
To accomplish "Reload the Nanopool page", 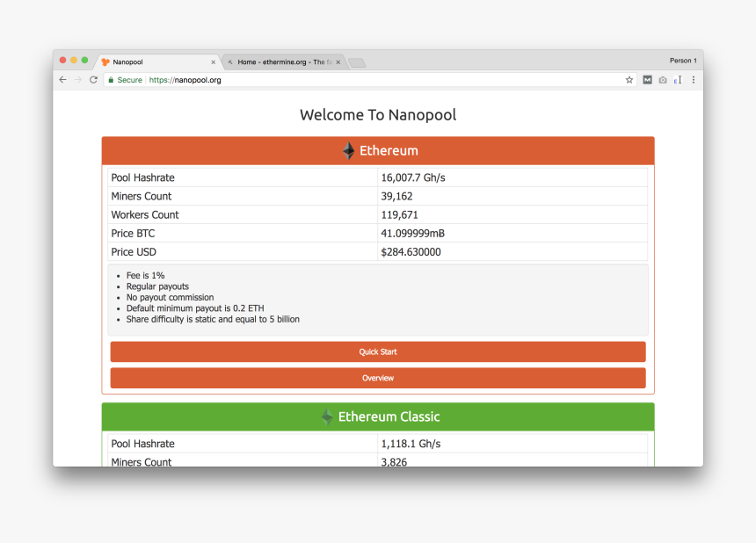I will coord(93,80).
